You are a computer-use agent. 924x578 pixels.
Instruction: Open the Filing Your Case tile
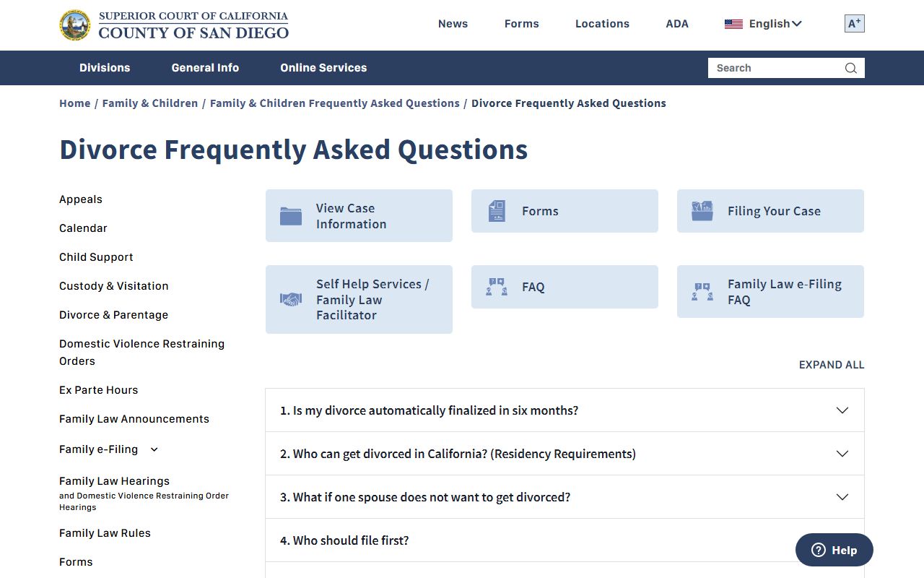[x=770, y=211]
